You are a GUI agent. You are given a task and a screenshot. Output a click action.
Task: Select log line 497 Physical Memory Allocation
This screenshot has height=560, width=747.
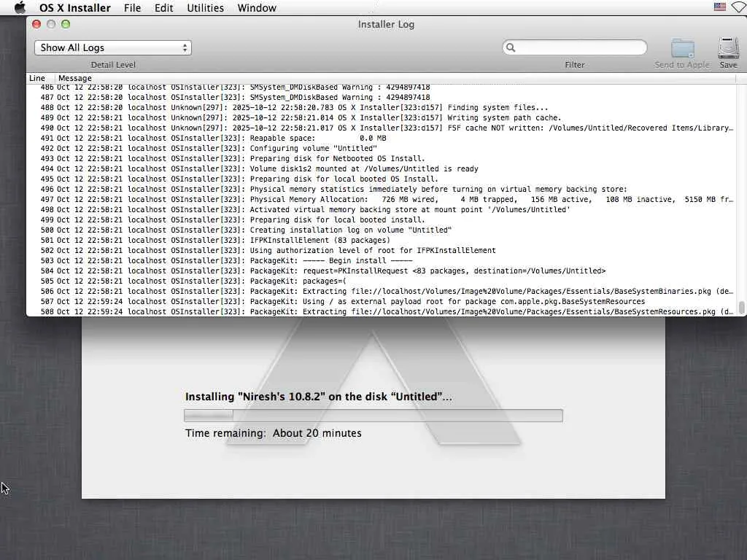pos(381,200)
